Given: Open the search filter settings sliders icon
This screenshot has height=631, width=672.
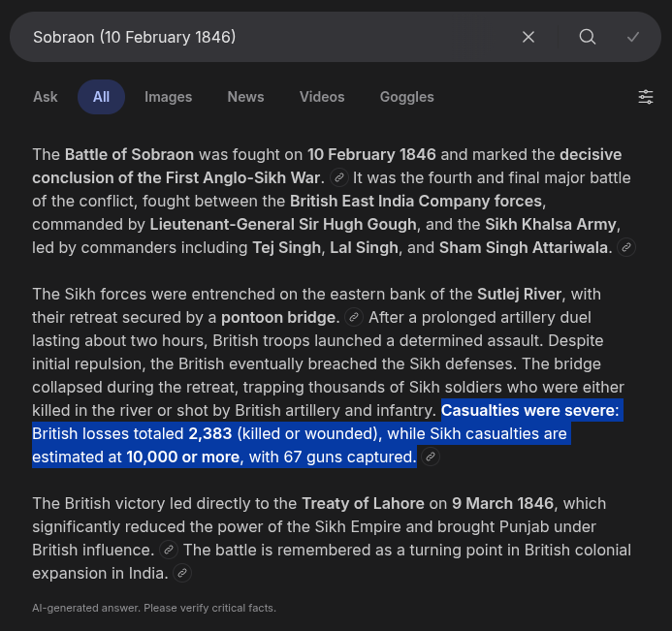Looking at the screenshot, I should click(646, 97).
